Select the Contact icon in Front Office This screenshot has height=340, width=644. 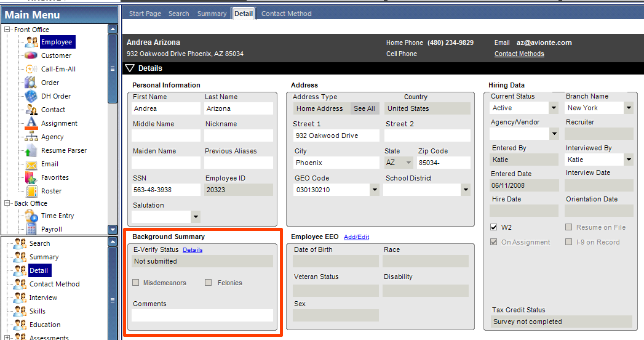[x=31, y=110]
